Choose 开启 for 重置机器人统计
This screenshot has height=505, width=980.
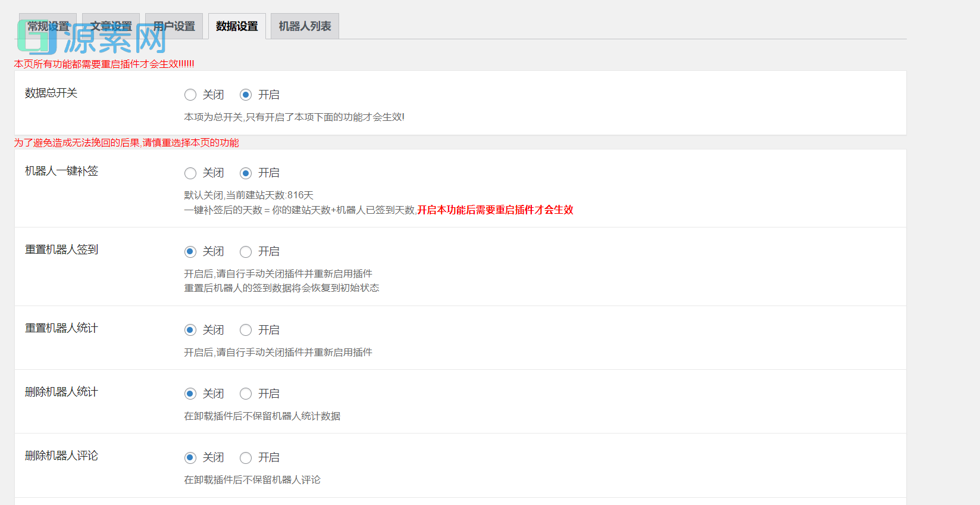[246, 330]
